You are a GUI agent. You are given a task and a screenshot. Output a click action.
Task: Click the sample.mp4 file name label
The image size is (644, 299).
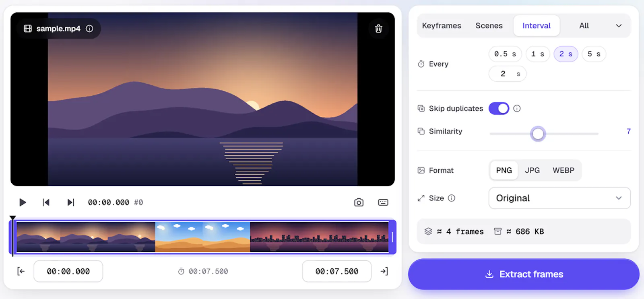tap(58, 29)
